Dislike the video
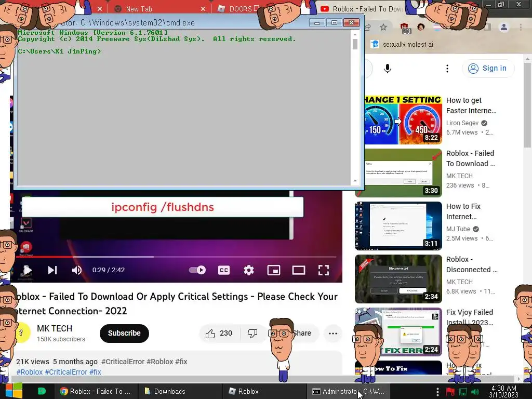532x399 pixels. 252,333
